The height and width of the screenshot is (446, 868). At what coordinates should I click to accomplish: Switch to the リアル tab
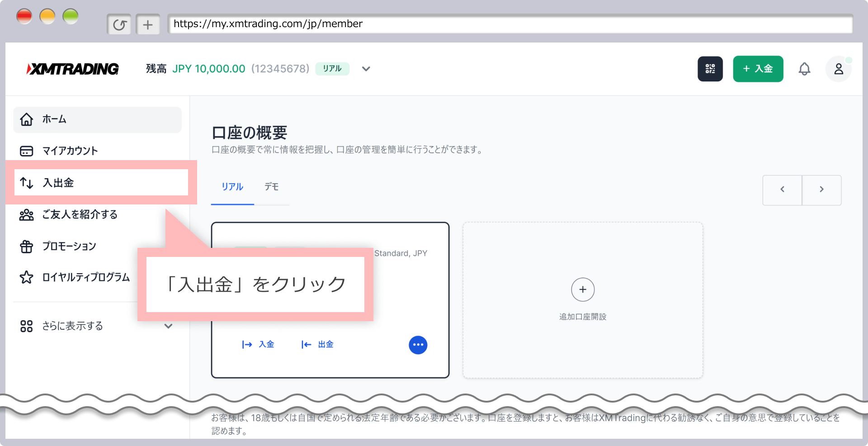point(232,187)
